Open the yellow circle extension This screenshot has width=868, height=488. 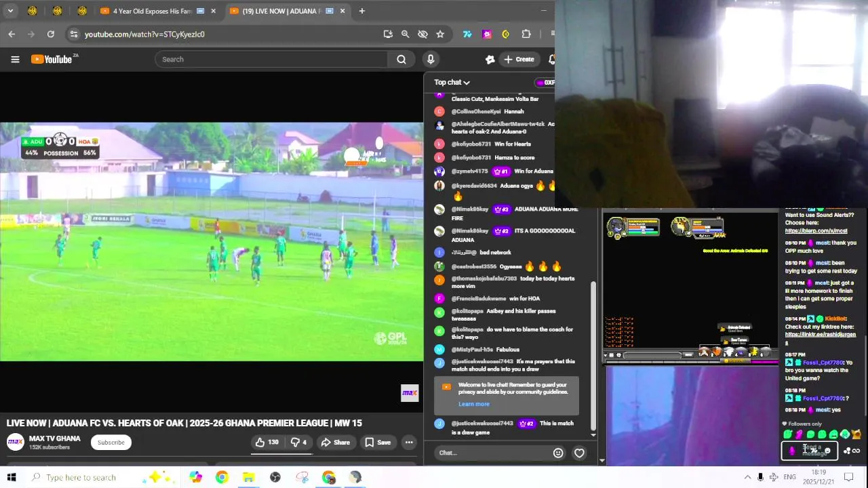click(x=506, y=34)
